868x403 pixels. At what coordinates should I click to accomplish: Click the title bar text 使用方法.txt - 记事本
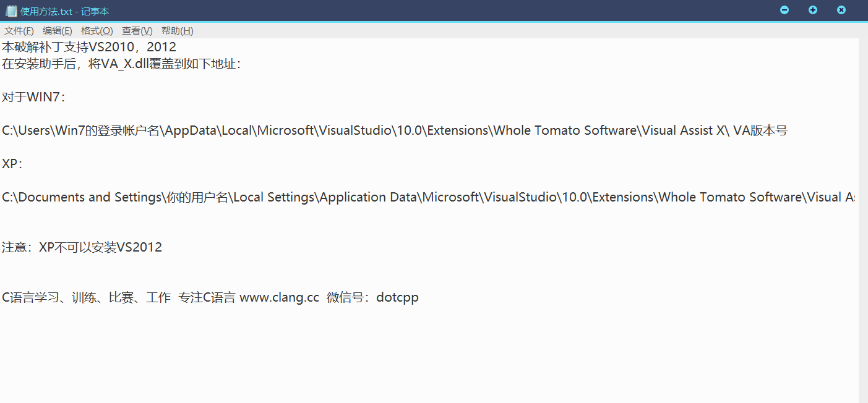click(64, 11)
